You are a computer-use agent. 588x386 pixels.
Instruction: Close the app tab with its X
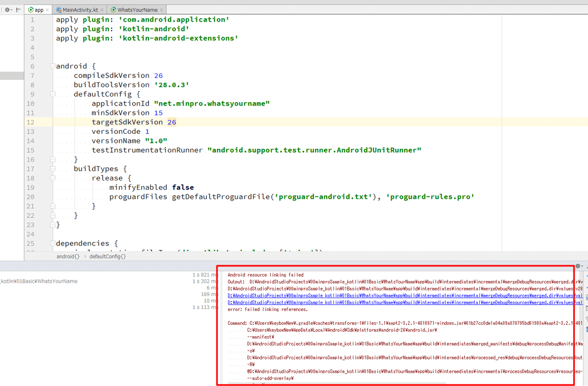click(47, 9)
